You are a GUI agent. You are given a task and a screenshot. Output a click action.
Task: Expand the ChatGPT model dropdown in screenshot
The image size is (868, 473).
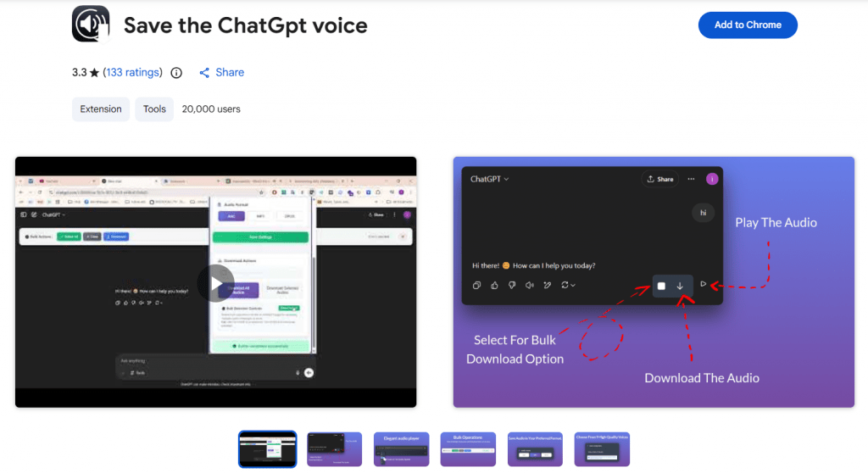click(489, 179)
